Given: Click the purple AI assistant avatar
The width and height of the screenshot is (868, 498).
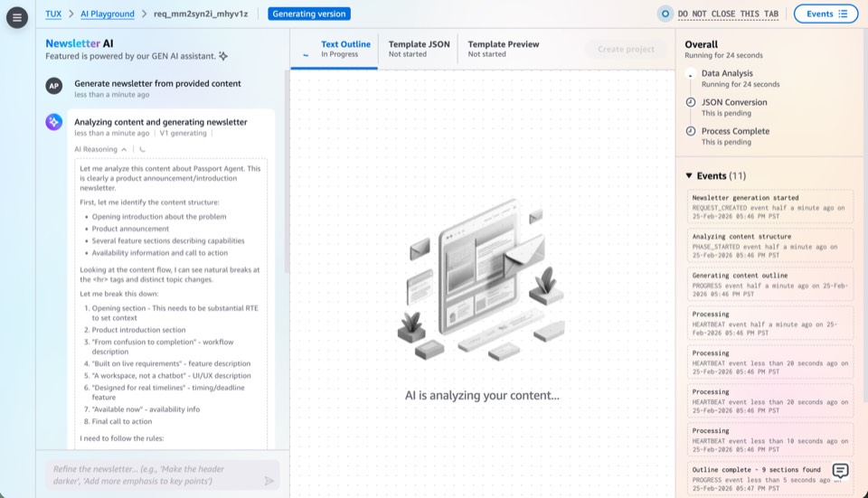Looking at the screenshot, I should pyautogui.click(x=53, y=122).
